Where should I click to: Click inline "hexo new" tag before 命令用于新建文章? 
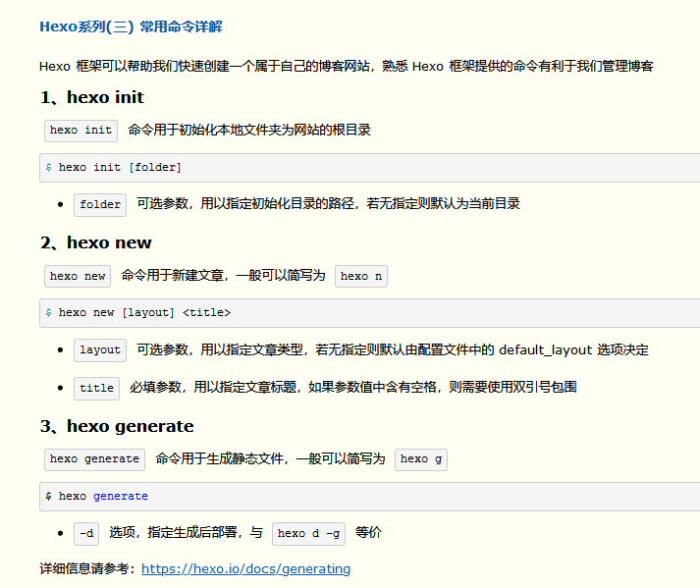(x=78, y=276)
